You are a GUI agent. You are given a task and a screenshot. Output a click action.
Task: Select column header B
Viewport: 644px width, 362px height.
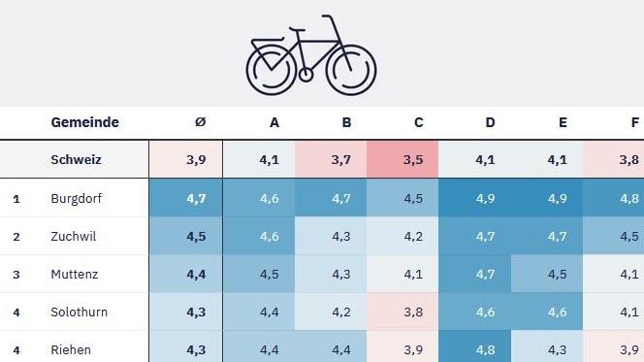(x=346, y=122)
